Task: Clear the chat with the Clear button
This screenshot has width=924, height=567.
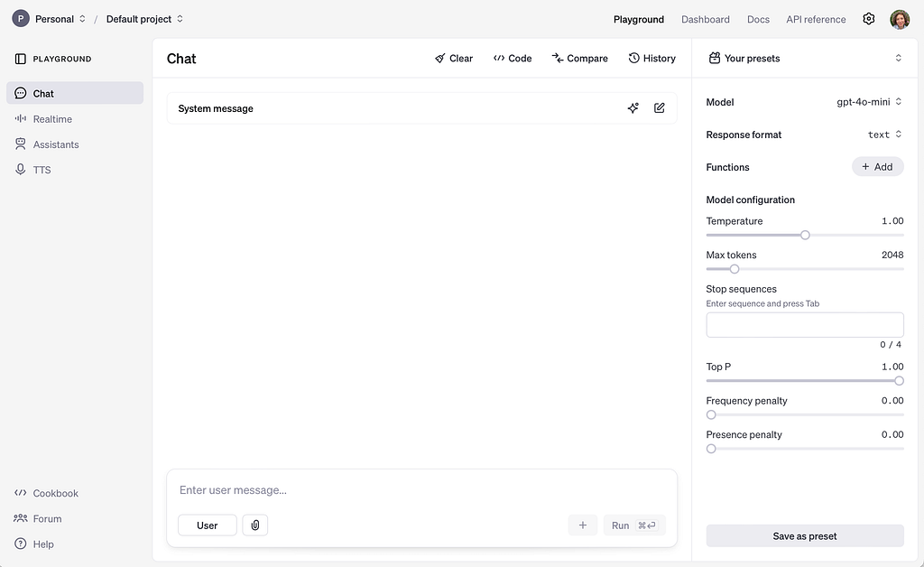Action: pos(454,59)
